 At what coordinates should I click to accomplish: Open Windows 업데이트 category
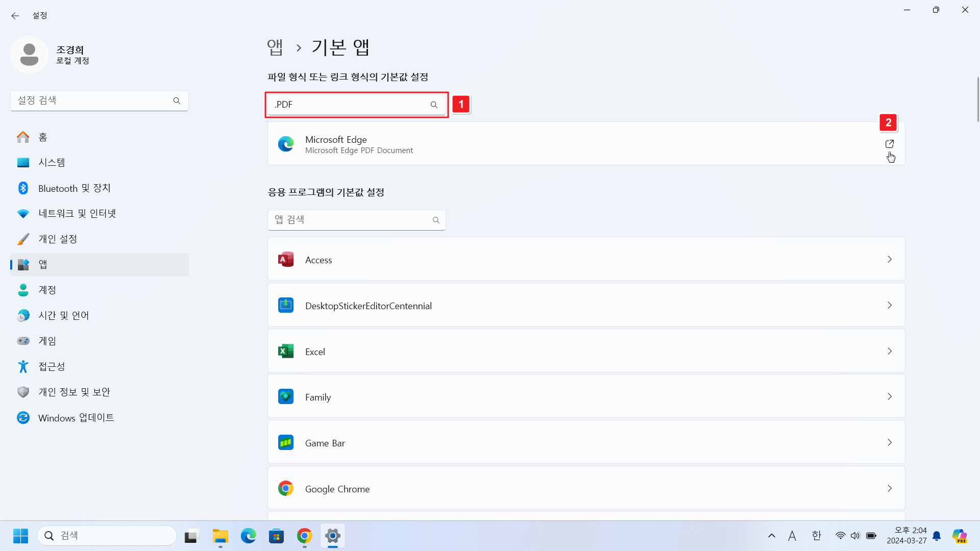(100, 417)
